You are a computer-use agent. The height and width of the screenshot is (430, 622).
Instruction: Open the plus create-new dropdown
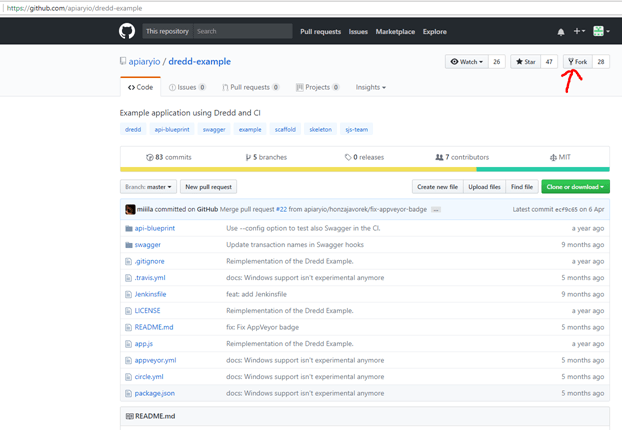click(x=579, y=32)
